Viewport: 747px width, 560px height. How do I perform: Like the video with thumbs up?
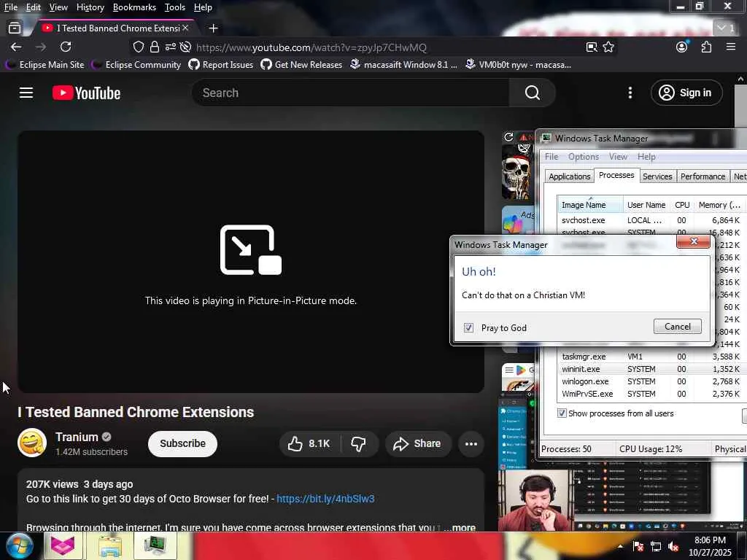click(x=309, y=444)
